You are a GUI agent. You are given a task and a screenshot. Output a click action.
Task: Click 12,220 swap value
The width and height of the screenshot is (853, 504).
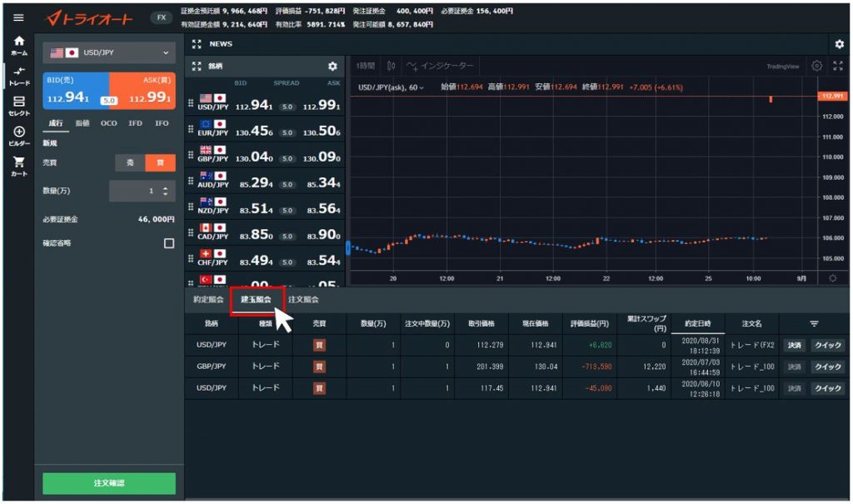coord(655,367)
